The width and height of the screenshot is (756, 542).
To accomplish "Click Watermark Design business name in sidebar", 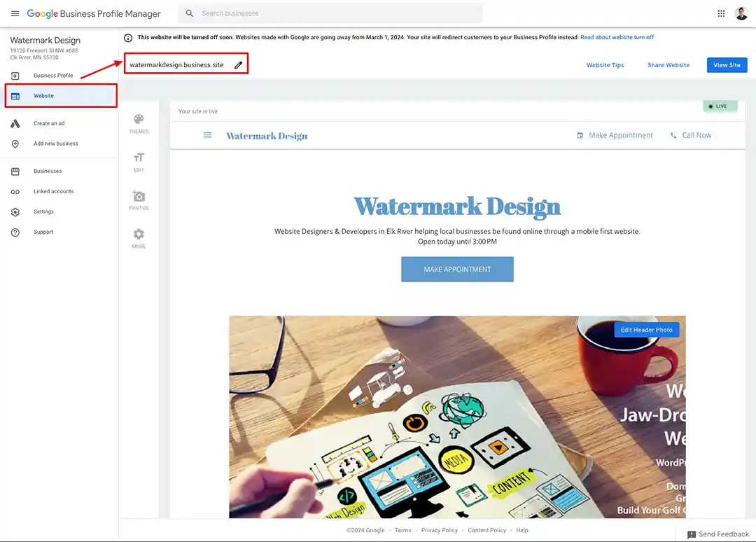I will (x=45, y=41).
